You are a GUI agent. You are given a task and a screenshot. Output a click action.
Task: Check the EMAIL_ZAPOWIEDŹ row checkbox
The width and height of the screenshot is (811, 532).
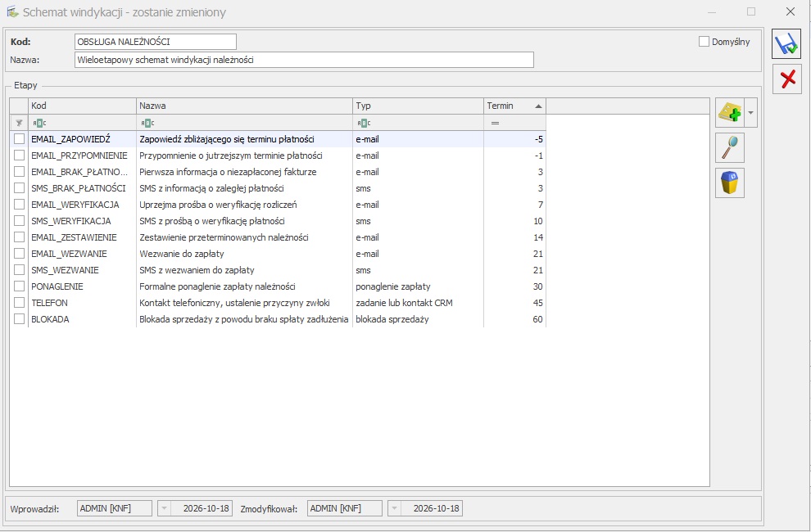click(x=19, y=139)
